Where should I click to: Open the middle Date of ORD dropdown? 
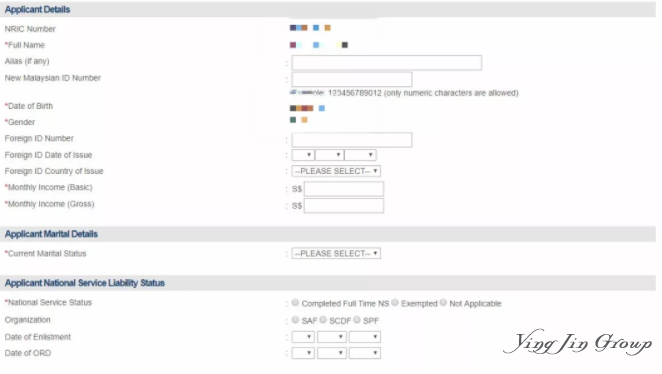332,353
